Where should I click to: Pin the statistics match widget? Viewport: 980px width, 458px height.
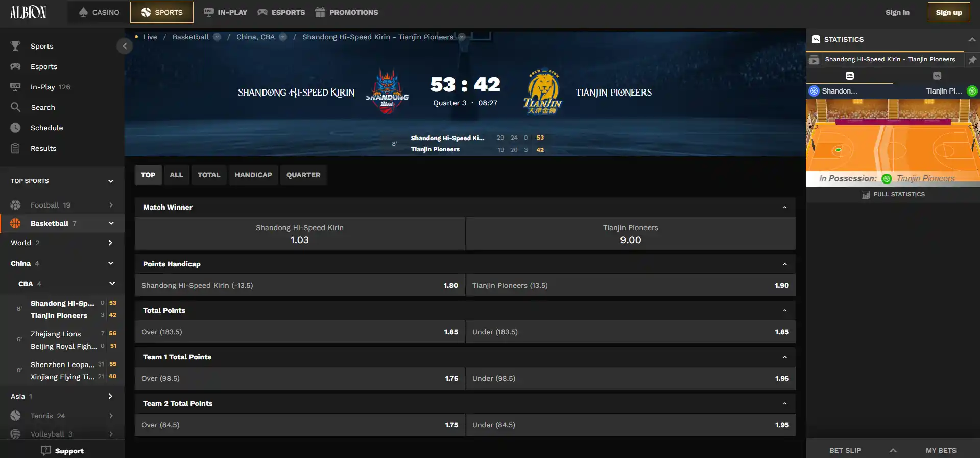972,60
